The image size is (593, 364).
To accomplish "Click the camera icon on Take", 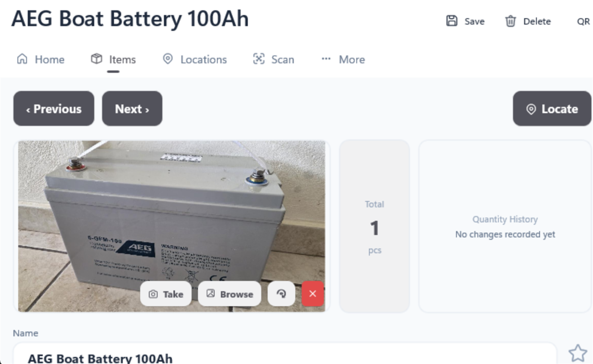I will coord(153,294).
